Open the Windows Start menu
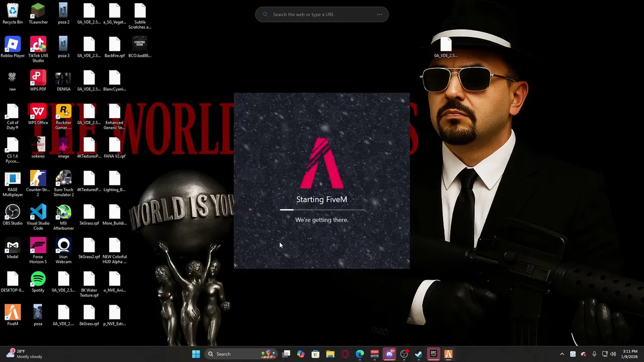This screenshot has height=362, width=644. click(x=196, y=354)
